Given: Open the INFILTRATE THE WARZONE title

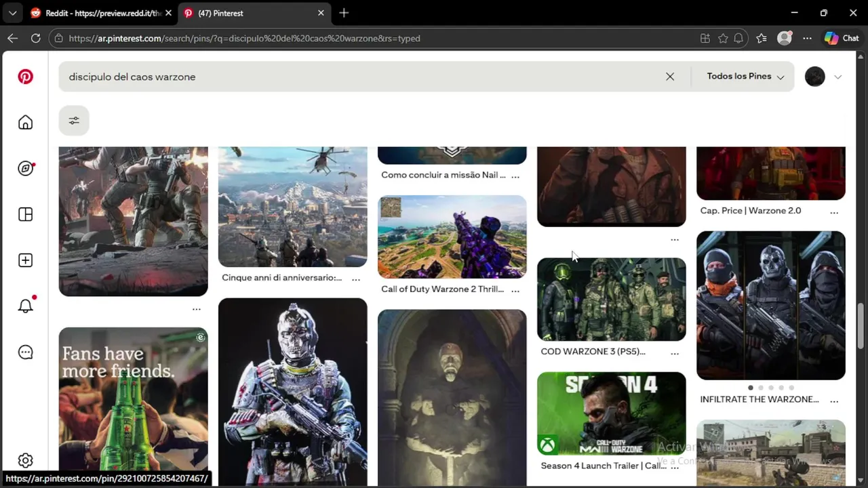Looking at the screenshot, I should 759,399.
